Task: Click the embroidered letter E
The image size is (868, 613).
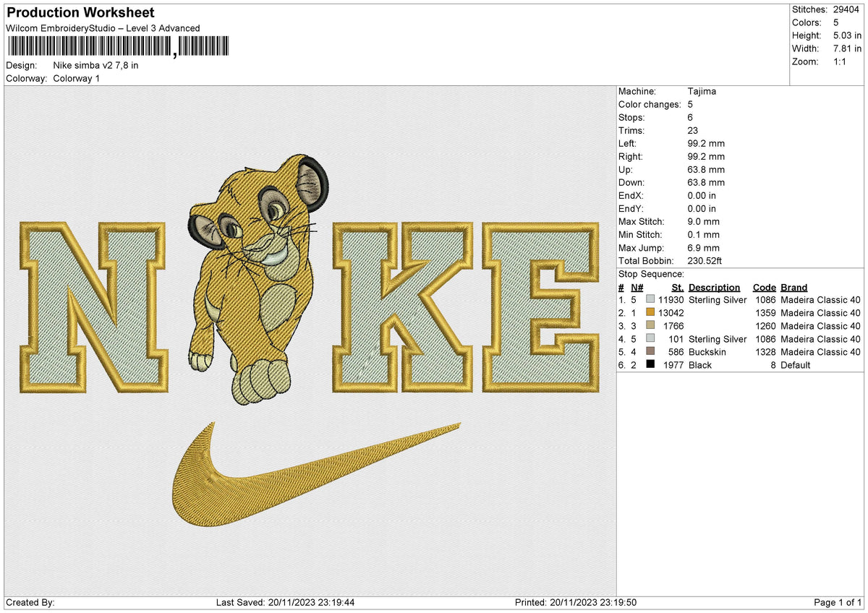Action: [x=541, y=307]
